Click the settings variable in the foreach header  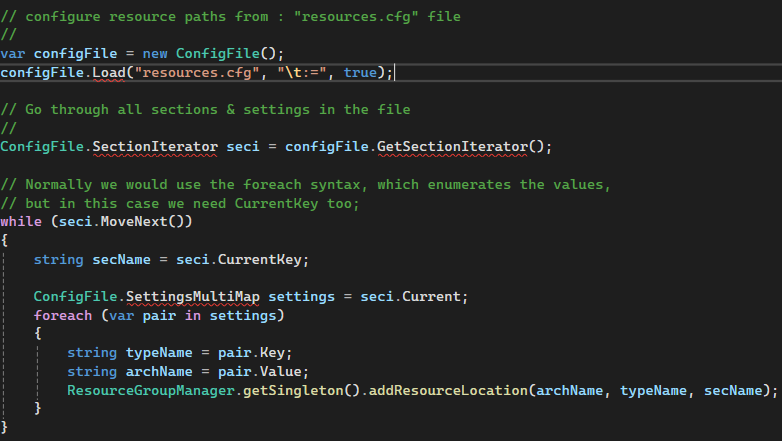click(x=243, y=316)
